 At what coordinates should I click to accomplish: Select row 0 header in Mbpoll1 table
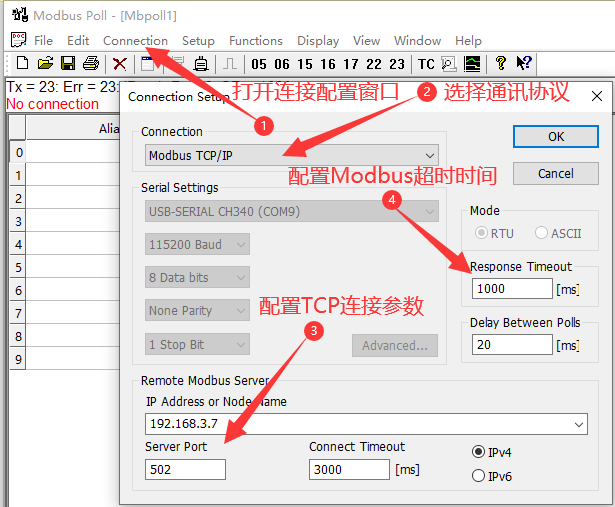[18, 152]
